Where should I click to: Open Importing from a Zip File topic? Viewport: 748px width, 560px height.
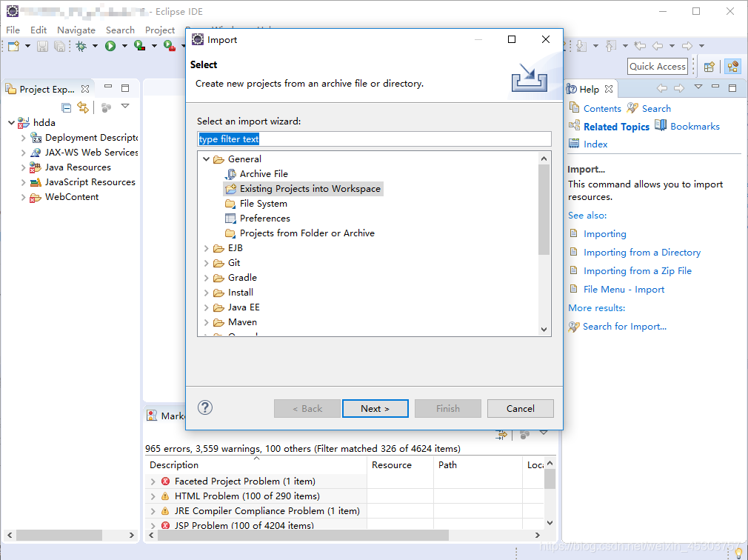point(638,271)
